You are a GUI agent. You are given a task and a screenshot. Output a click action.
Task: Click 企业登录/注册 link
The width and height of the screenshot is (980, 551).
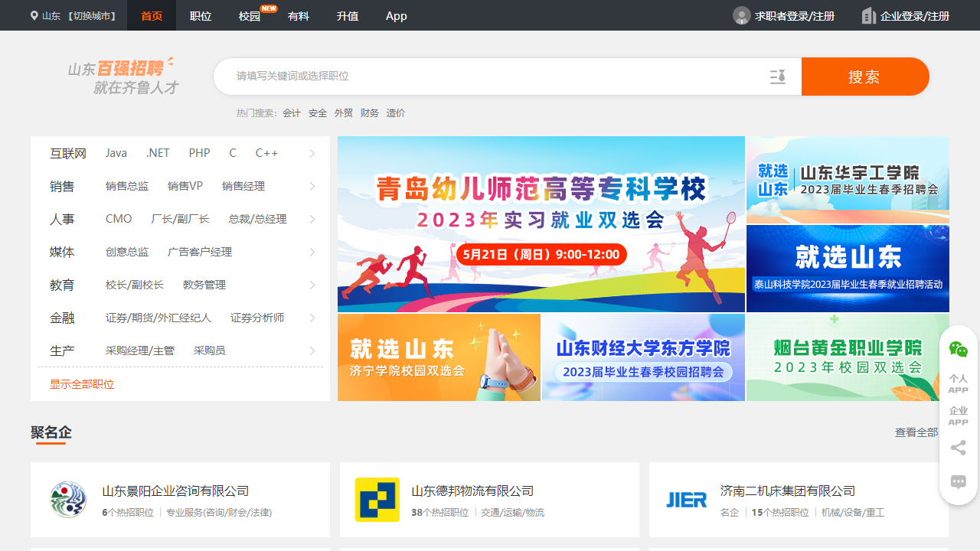(x=915, y=16)
